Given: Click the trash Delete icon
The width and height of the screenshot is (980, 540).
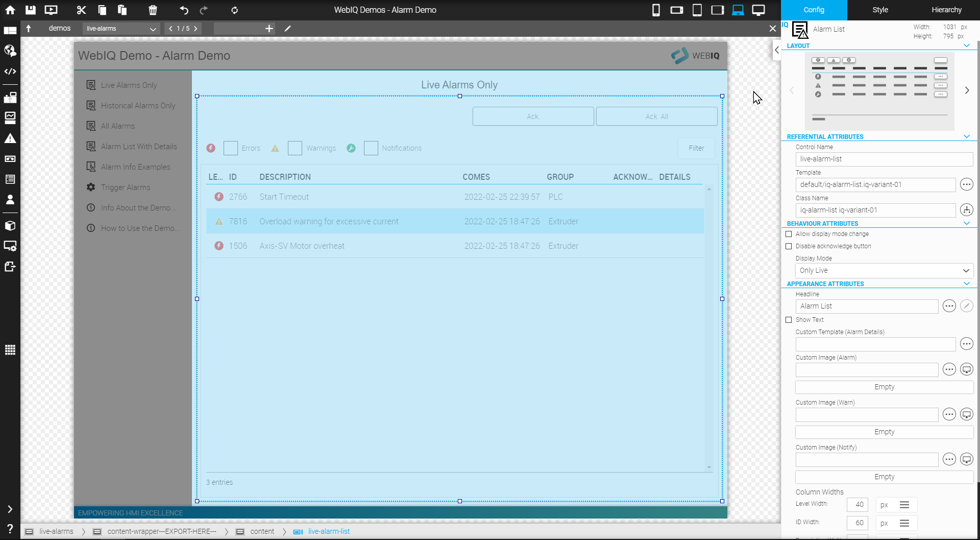Looking at the screenshot, I should pos(153,10).
